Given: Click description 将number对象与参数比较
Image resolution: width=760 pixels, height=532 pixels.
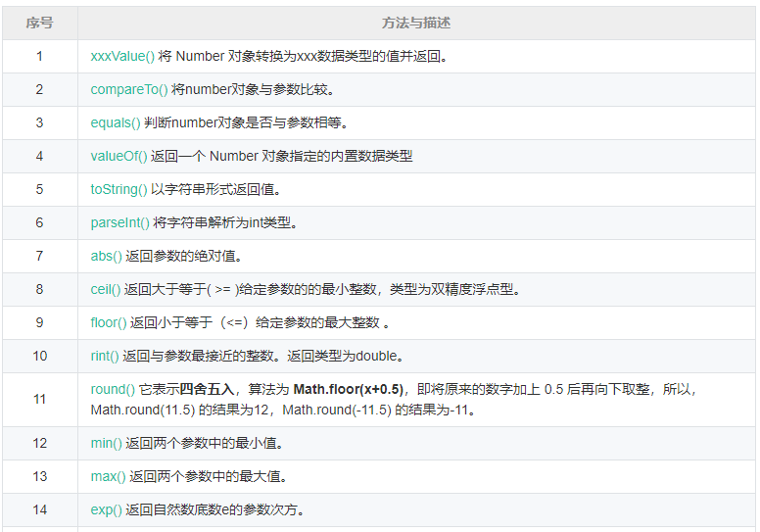Looking at the screenshot, I should [253, 90].
